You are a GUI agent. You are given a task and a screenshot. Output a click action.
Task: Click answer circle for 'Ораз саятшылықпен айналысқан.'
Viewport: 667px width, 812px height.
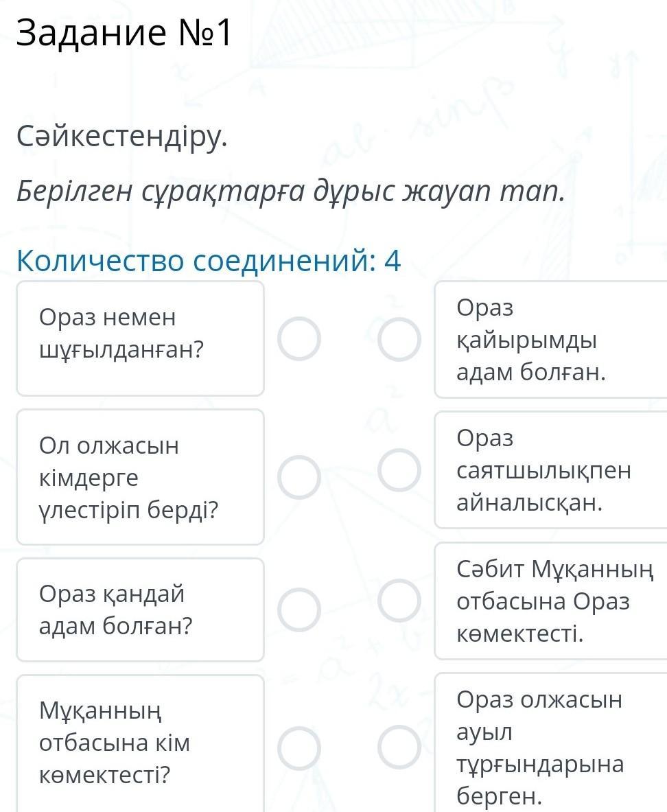pyautogui.click(x=399, y=471)
